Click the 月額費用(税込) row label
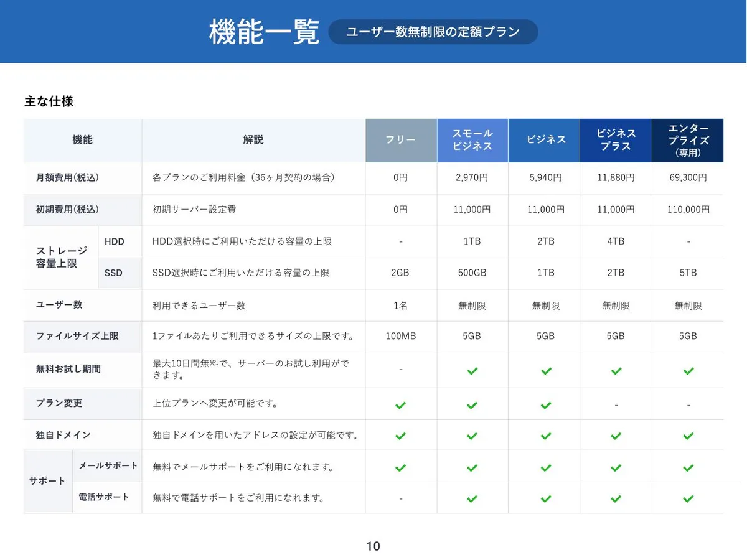747x560 pixels. point(67,178)
